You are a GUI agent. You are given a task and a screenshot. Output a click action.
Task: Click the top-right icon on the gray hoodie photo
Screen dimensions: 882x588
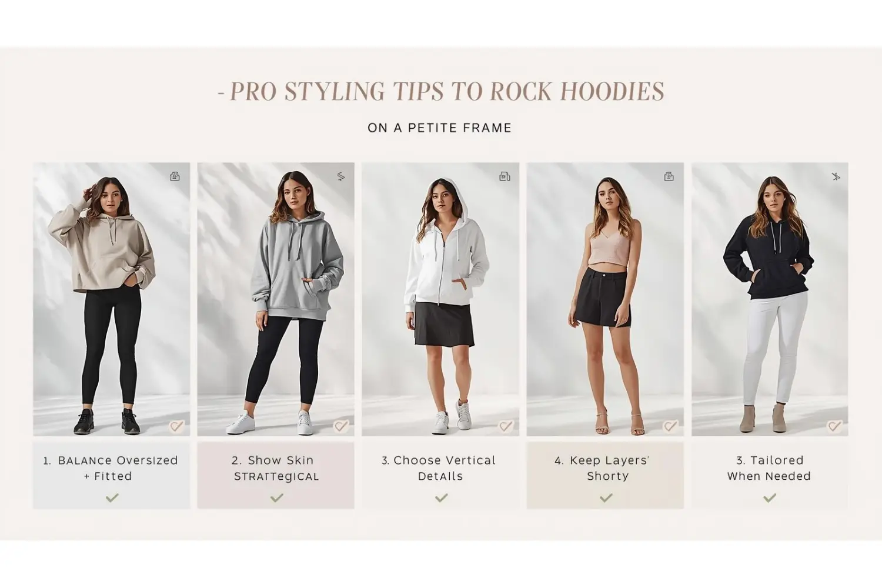[340, 176]
